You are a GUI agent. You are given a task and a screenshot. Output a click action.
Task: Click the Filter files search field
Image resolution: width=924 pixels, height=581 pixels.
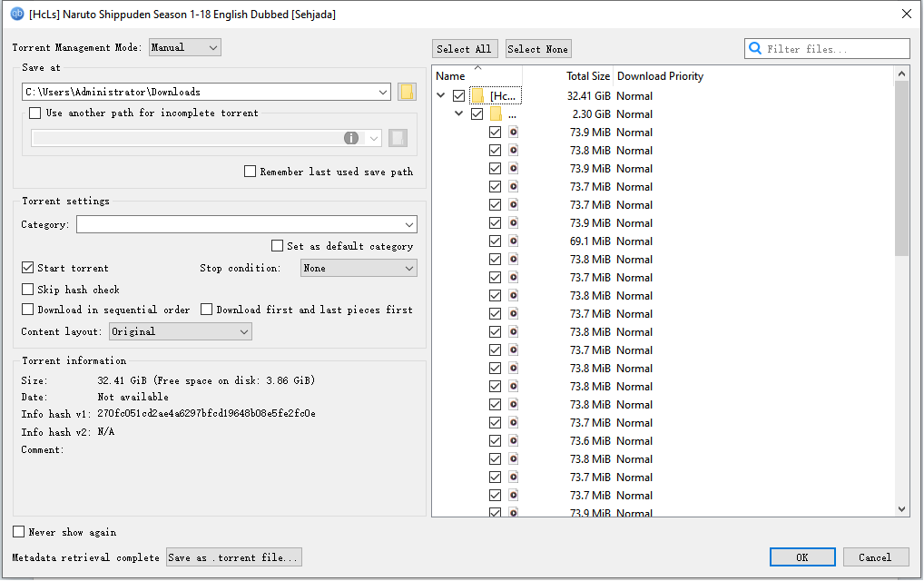click(x=835, y=49)
